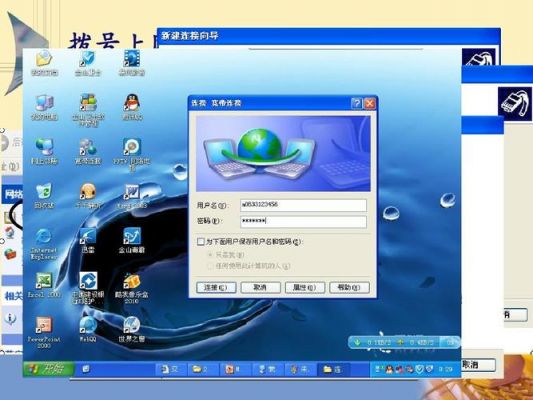Open the 酷我音乐盒 music player icon
This screenshot has width=533, height=400.
132,288
